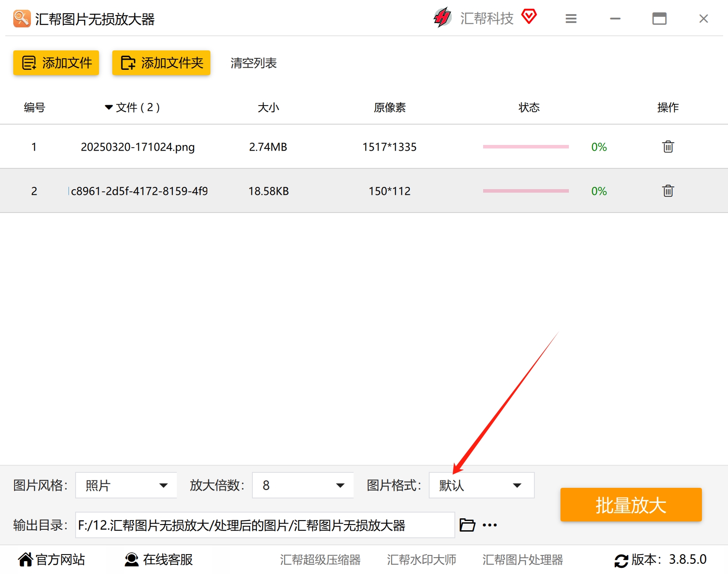Close the application window
Image resolution: width=728 pixels, height=574 pixels.
coord(704,19)
